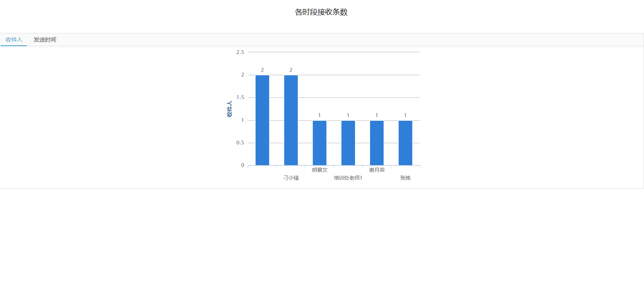Click the x-axis label 张炼
644x297 pixels.
click(x=405, y=178)
